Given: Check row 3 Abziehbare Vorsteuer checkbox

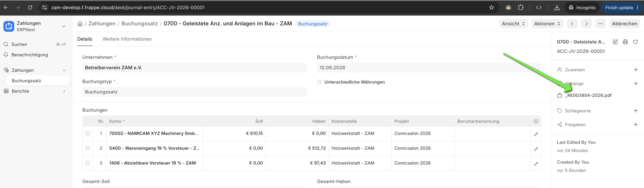Looking at the screenshot, I should [x=88, y=163].
